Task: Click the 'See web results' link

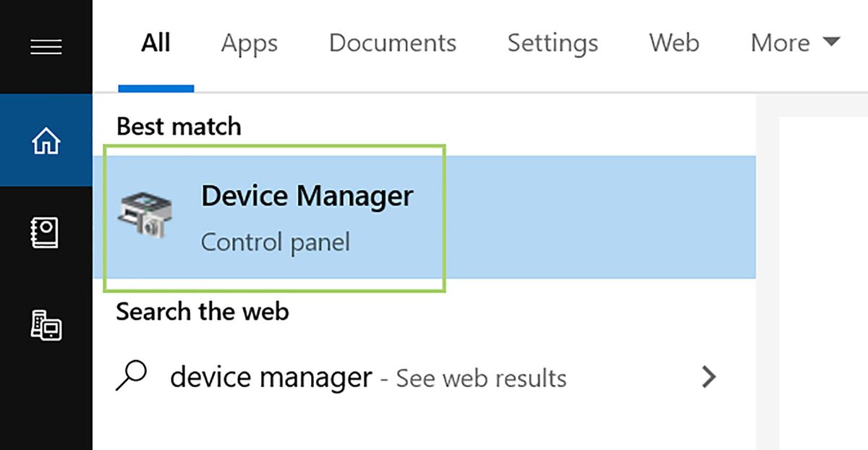Action: (480, 378)
